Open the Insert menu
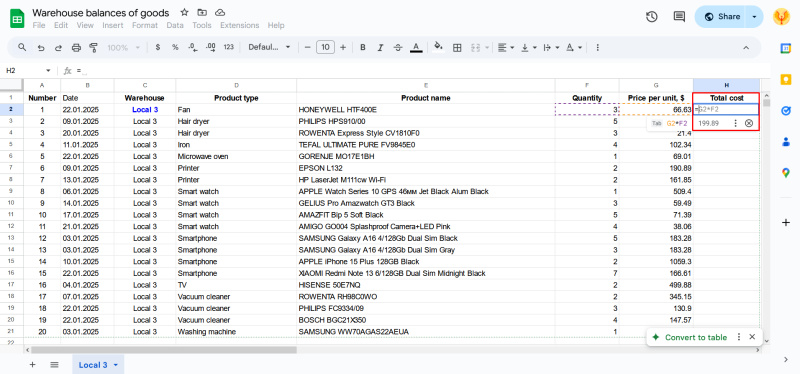The image size is (800, 374). pyautogui.click(x=113, y=26)
